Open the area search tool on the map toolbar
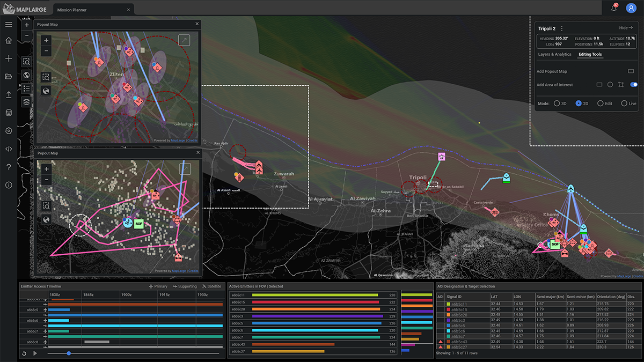This screenshot has width=644, height=362. click(26, 62)
